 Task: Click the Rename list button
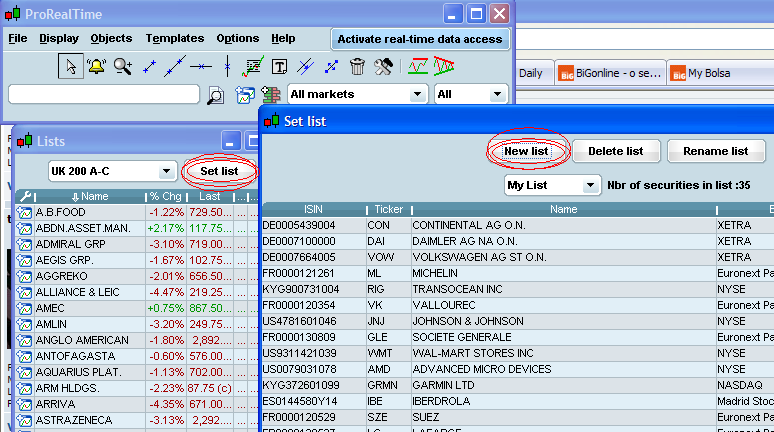coord(715,151)
